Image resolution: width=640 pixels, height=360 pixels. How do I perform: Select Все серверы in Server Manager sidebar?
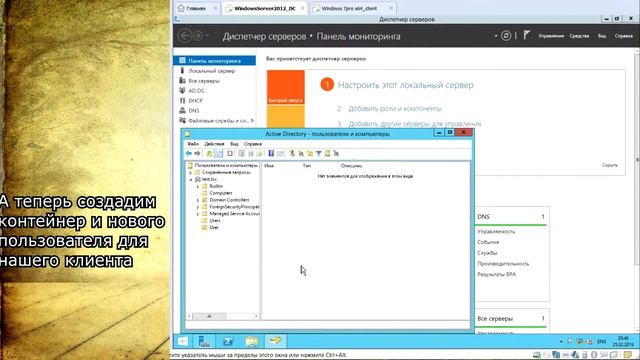click(204, 81)
